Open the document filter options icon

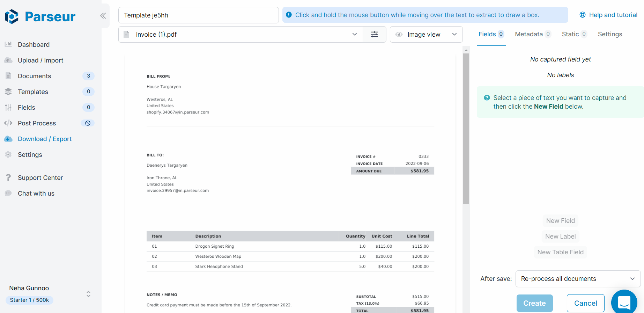374,34
